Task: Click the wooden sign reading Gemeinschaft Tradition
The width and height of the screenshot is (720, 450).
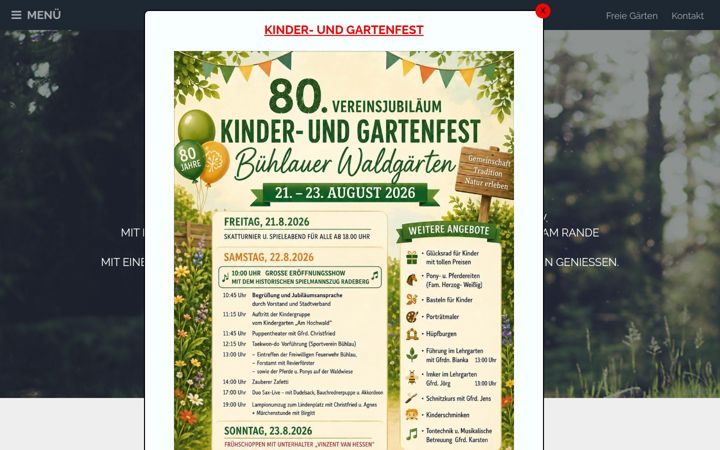Action: coord(484,172)
